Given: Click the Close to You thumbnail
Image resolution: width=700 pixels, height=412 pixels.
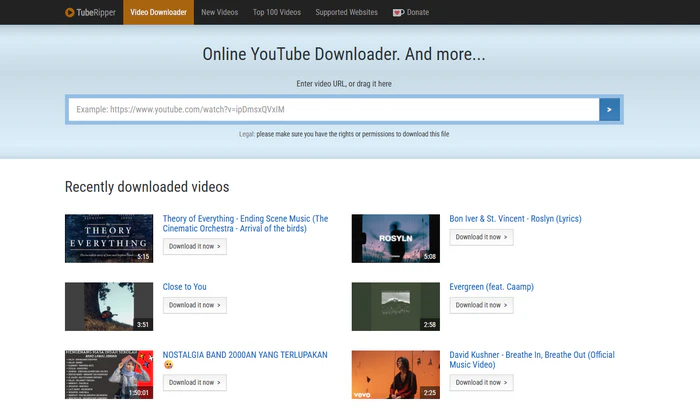Looking at the screenshot, I should pos(109,306).
